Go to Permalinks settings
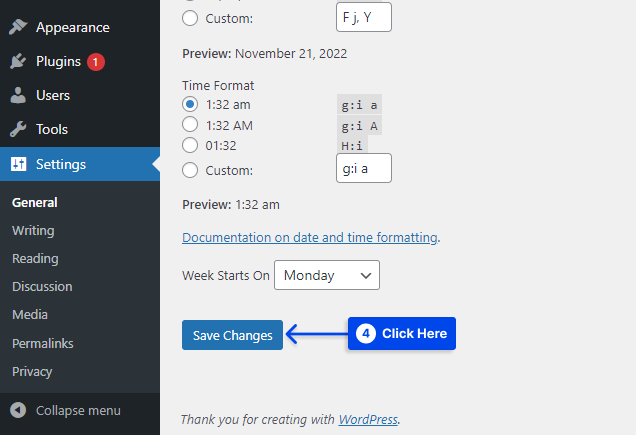Screen dimensions: 636x435 (43, 343)
